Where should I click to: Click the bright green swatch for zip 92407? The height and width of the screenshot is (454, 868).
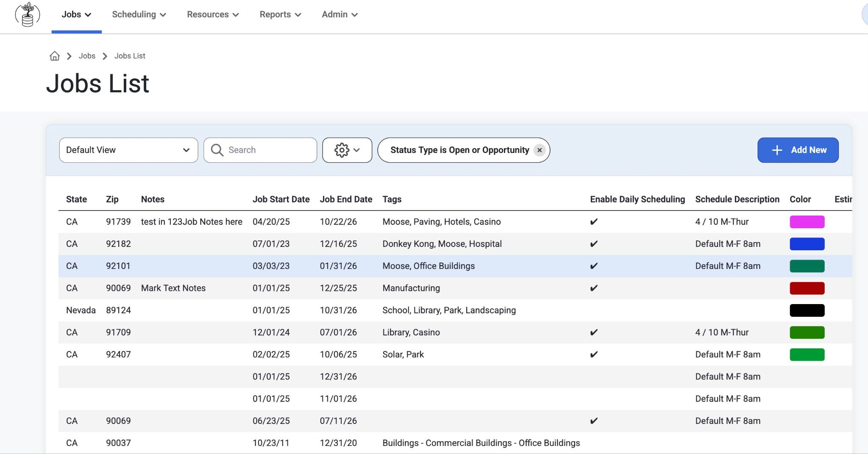(x=807, y=354)
